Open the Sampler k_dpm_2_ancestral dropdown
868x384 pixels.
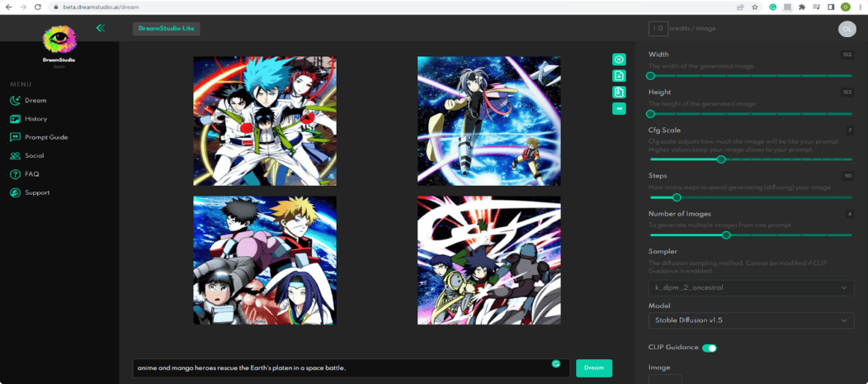[751, 288]
